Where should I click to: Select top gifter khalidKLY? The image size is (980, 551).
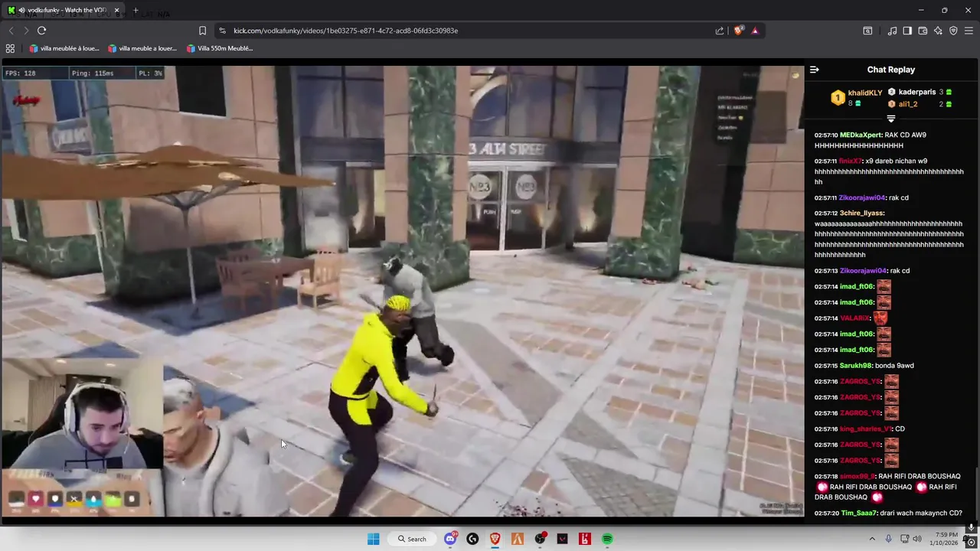864,93
